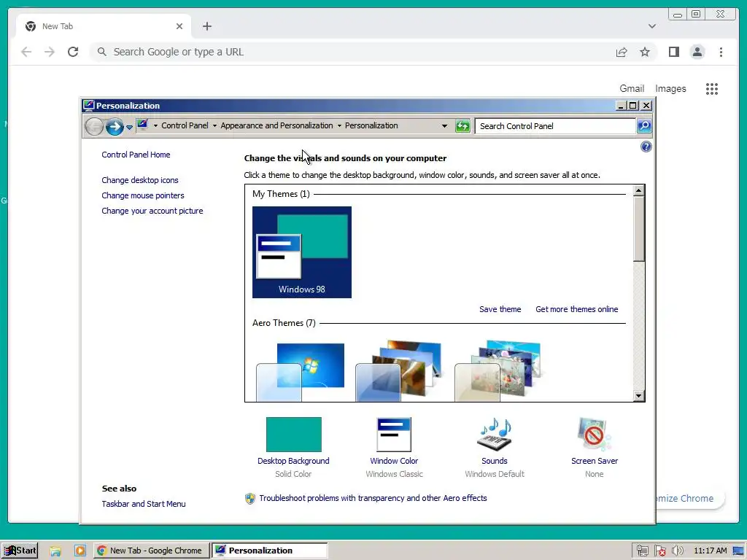Open Control Panel Home link
The image size is (747, 560).
point(136,155)
